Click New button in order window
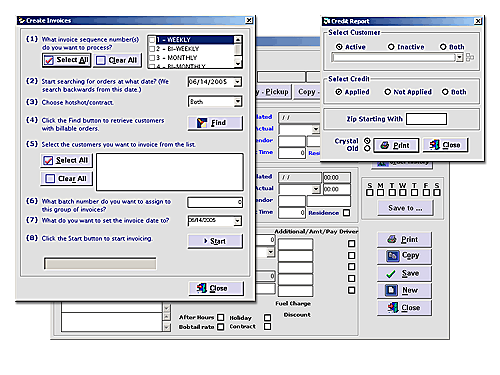This screenshot has height=375, width=500. tap(404, 290)
